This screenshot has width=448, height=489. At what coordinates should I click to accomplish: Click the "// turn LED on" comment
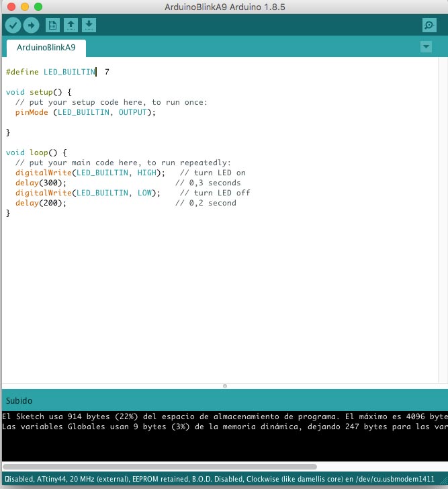(x=213, y=173)
